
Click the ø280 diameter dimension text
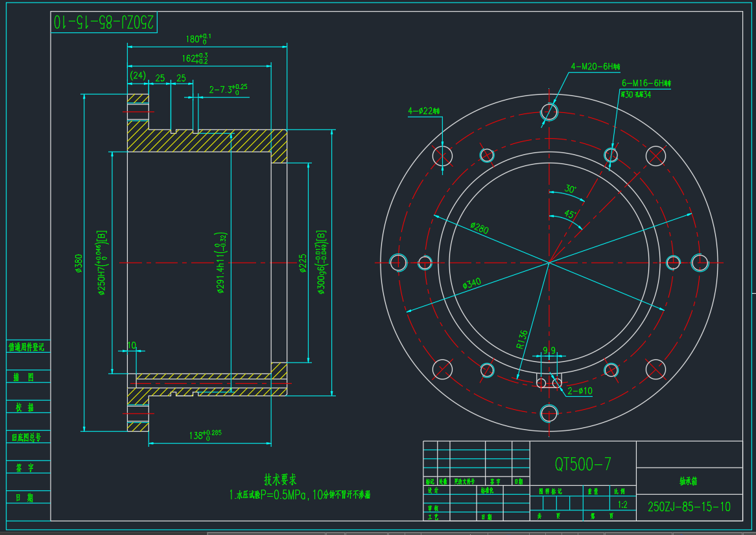point(479,228)
